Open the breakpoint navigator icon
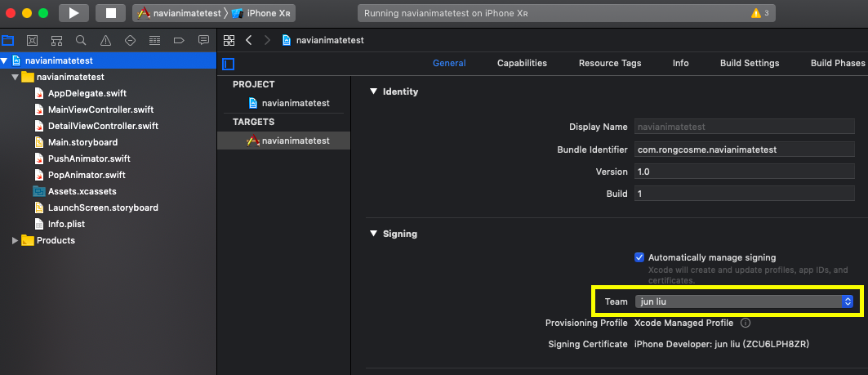868x375 pixels. tap(179, 40)
